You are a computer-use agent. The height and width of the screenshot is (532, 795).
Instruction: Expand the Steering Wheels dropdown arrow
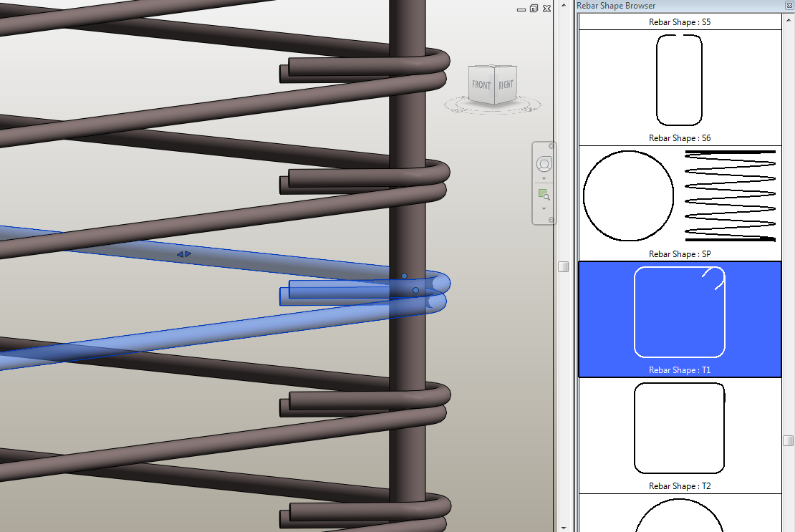click(x=544, y=178)
